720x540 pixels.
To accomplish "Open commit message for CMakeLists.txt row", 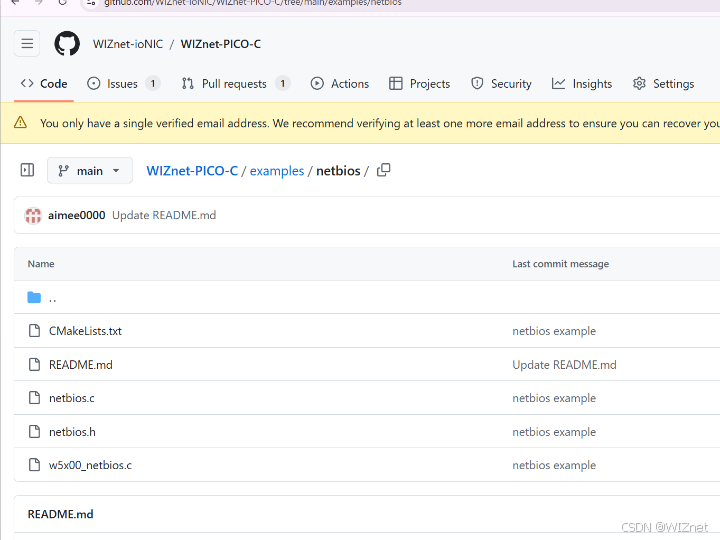I will [x=554, y=331].
